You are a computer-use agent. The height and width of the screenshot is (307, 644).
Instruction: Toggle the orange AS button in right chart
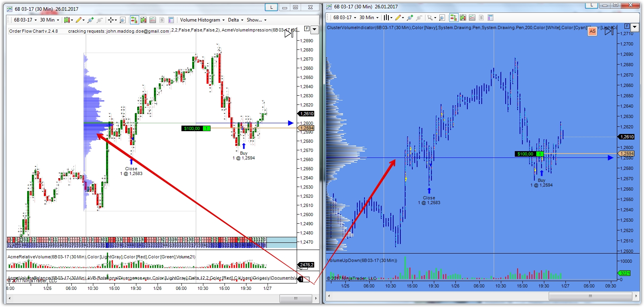coord(592,31)
